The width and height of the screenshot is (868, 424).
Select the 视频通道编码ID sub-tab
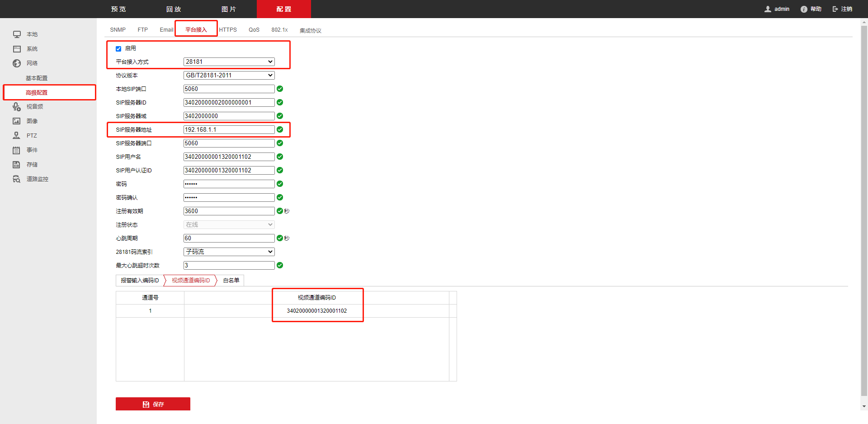(x=191, y=281)
